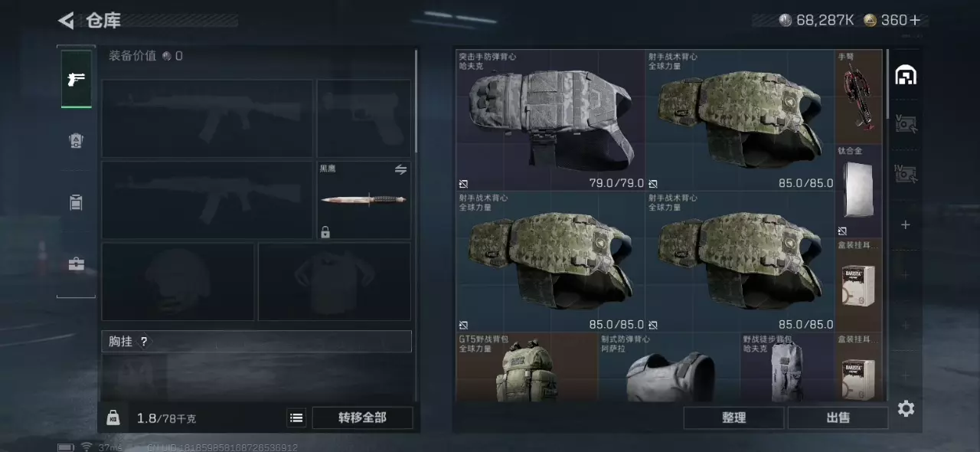Select the gray 突击手防弹背心 armor item

550,120
